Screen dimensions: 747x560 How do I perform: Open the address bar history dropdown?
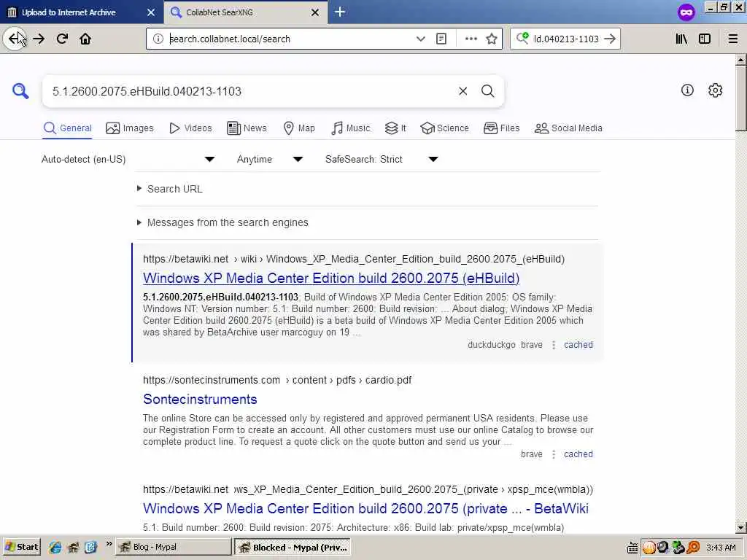tap(421, 39)
